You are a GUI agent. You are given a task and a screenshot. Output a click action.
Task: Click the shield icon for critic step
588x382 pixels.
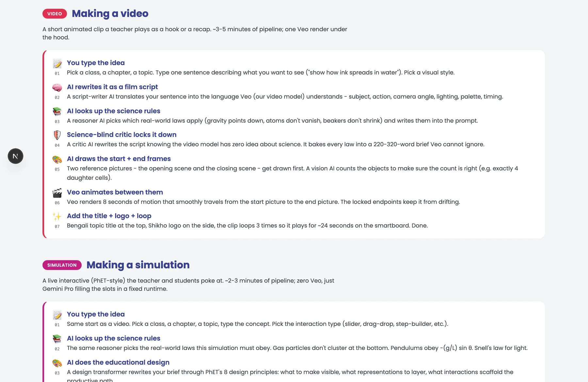click(x=57, y=135)
